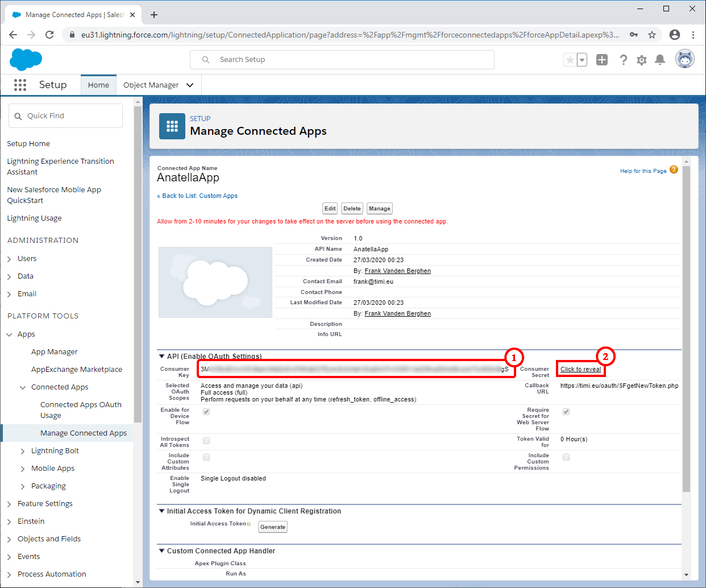Go Back to List: Custom Apps
Image resolution: width=706 pixels, height=588 pixels.
(x=197, y=196)
